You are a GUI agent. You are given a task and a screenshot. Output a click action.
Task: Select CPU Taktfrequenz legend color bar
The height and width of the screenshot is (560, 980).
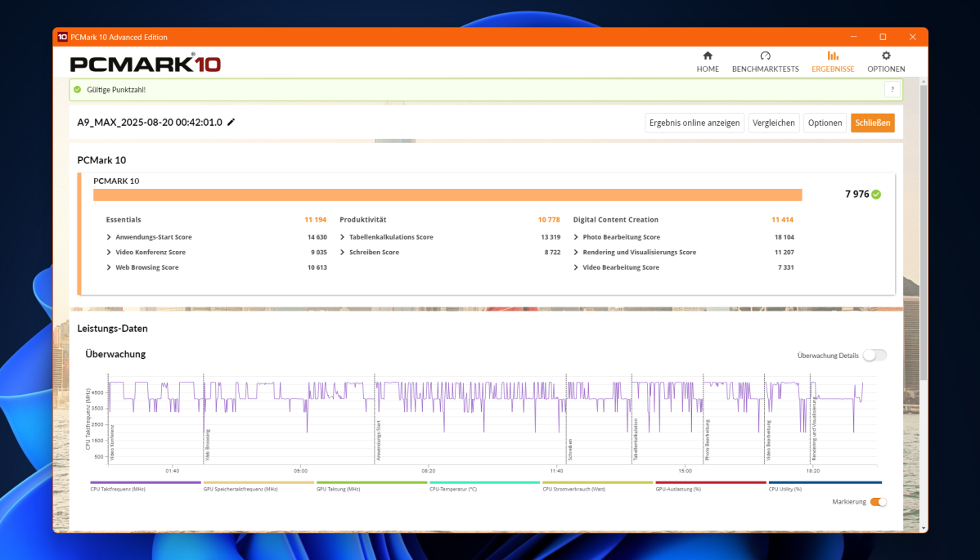146,482
